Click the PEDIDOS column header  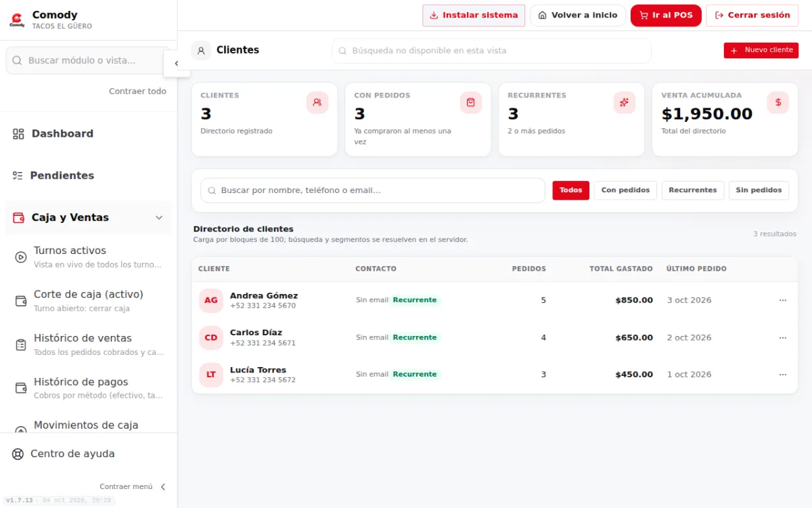[529, 269]
